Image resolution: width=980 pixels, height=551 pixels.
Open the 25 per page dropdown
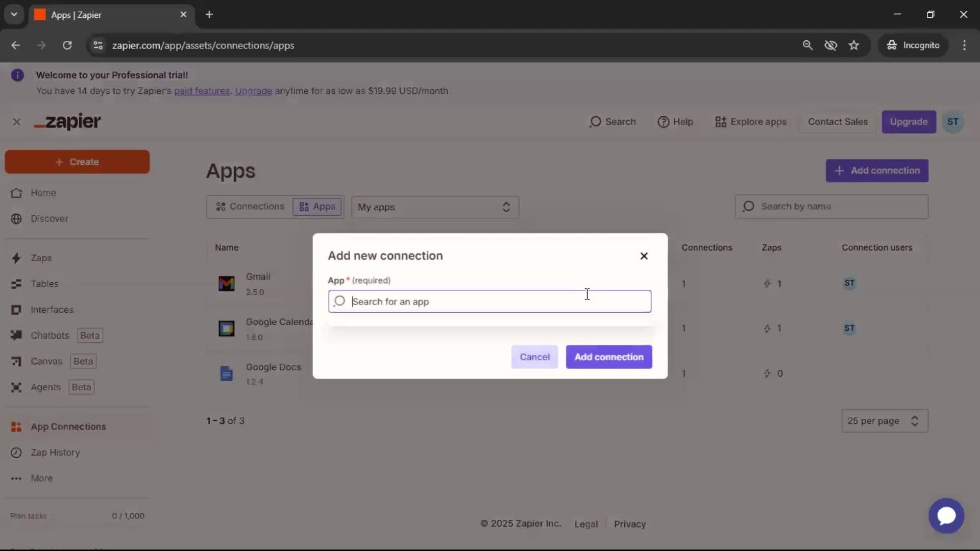885,421
